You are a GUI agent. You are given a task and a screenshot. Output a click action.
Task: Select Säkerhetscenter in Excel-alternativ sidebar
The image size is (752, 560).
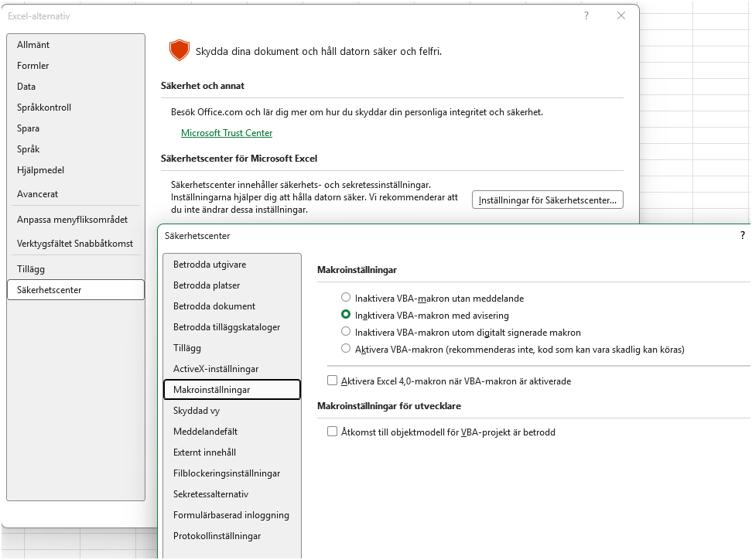click(x=76, y=290)
